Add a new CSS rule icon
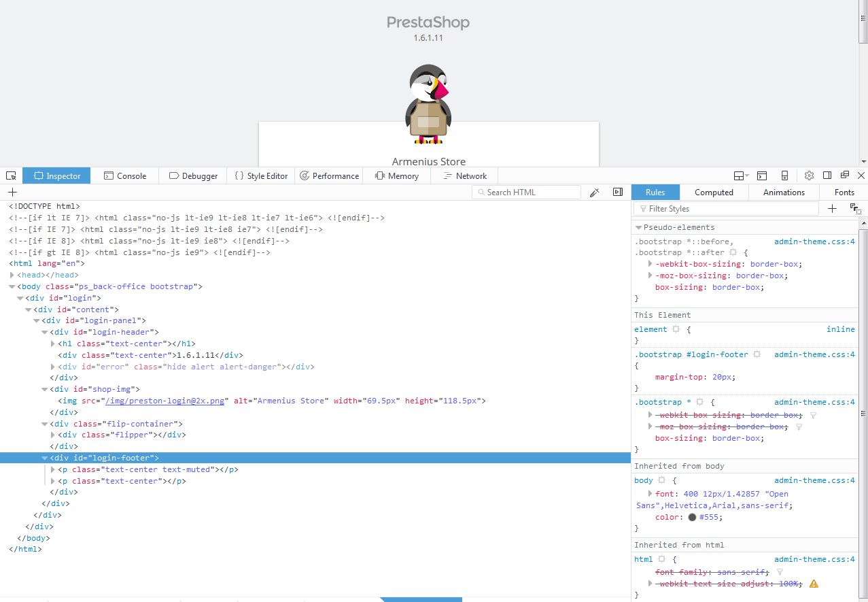Image resolution: width=868 pixels, height=602 pixels. (x=832, y=209)
